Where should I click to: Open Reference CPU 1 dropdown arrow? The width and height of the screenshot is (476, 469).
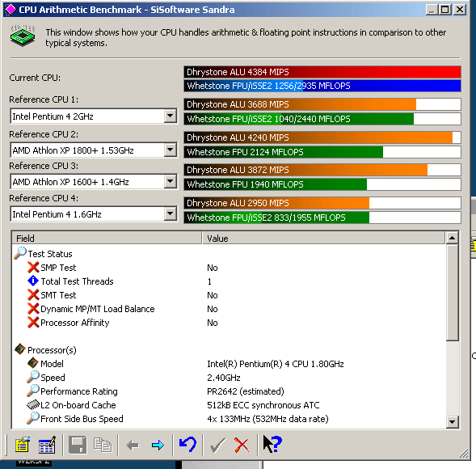pos(170,116)
